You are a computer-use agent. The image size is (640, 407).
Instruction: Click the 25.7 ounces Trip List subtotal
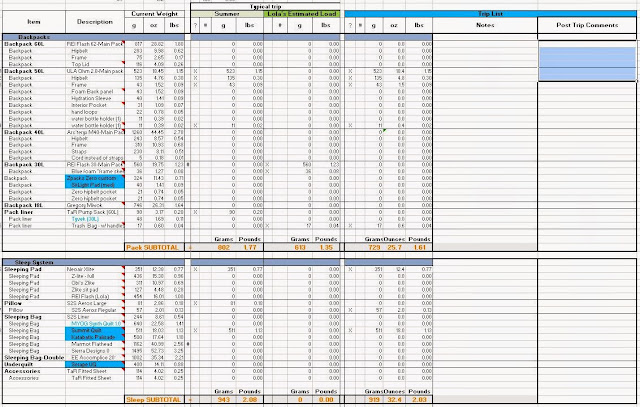[x=394, y=247]
